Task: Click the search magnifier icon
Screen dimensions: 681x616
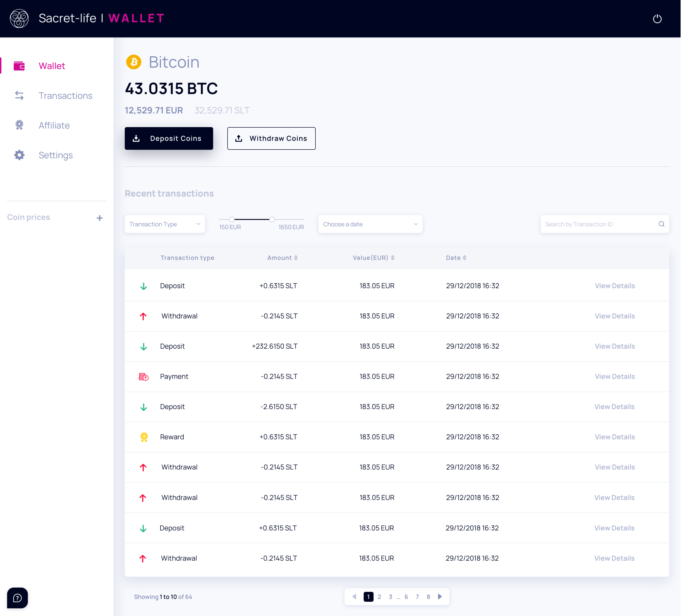Action: [661, 224]
